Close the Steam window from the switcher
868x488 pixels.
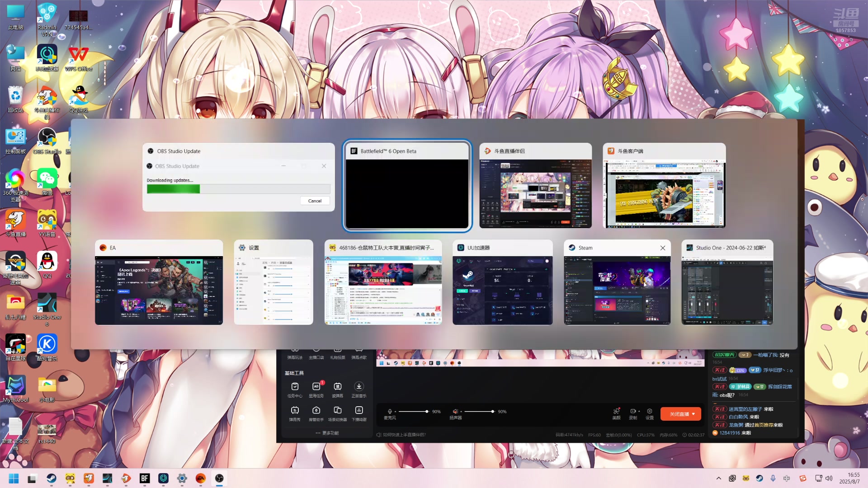(x=663, y=248)
